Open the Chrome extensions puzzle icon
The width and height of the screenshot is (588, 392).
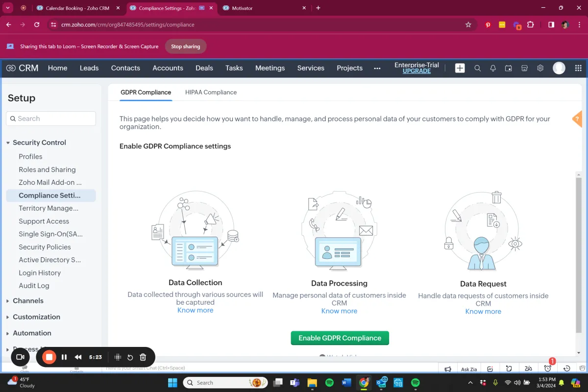(x=530, y=24)
